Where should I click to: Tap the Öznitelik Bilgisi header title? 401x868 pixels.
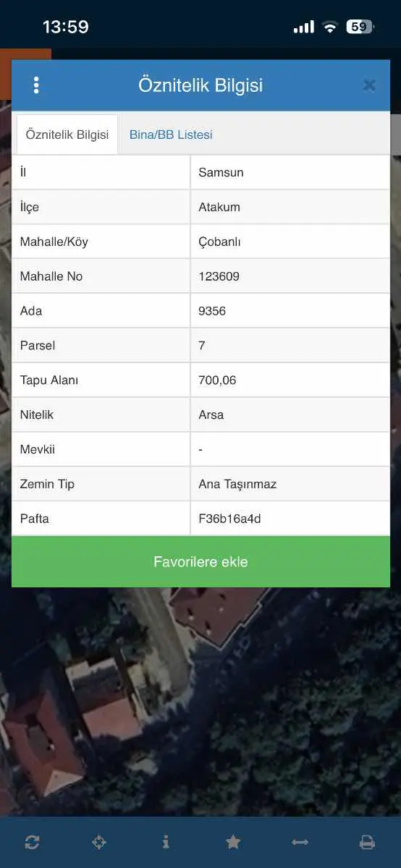[200, 85]
